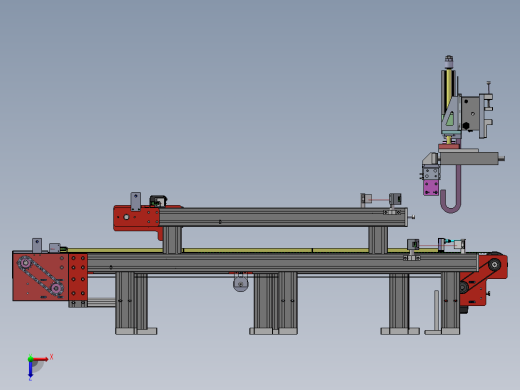The image size is (520, 390).
Task: Select the green triangular bracket on the actuator
Action: click(x=450, y=119)
